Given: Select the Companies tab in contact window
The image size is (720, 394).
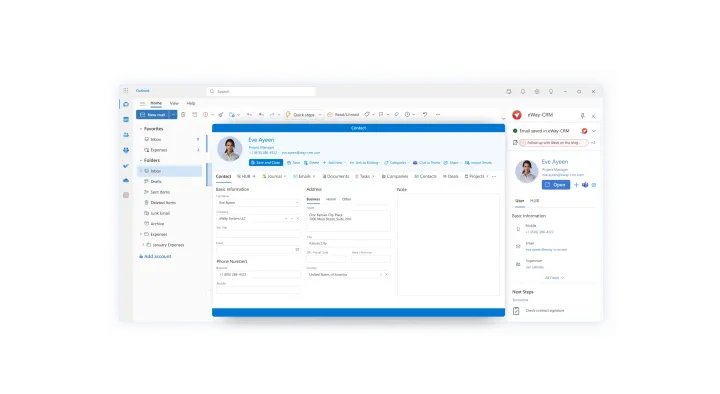Looking at the screenshot, I should click(x=395, y=176).
